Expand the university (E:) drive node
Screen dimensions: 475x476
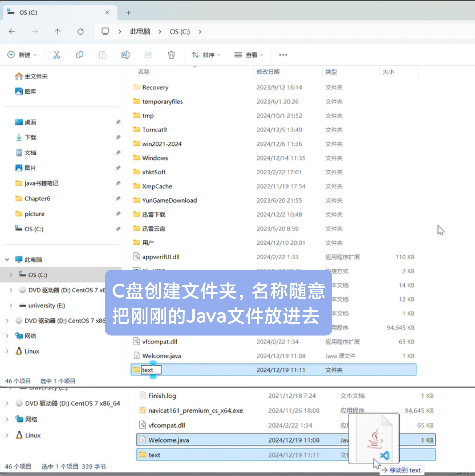(11, 306)
